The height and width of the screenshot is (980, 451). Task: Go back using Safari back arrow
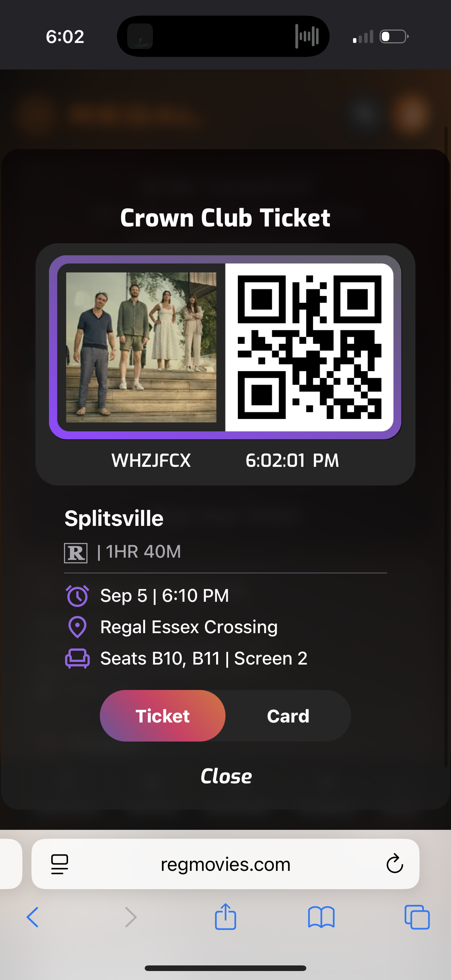pyautogui.click(x=33, y=917)
